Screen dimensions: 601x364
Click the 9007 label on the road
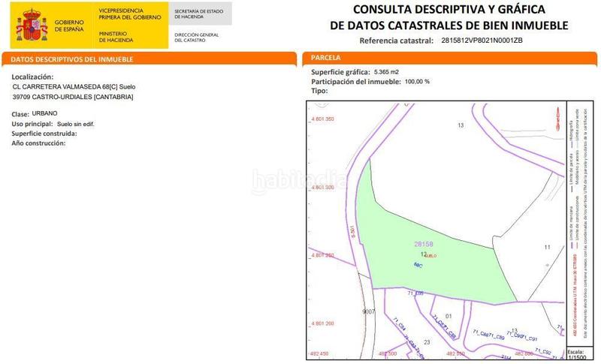coord(368,311)
